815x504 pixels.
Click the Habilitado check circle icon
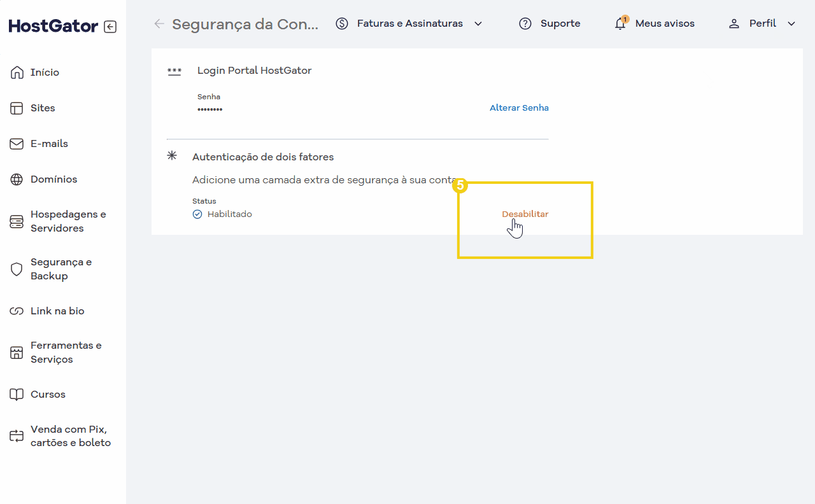(197, 214)
